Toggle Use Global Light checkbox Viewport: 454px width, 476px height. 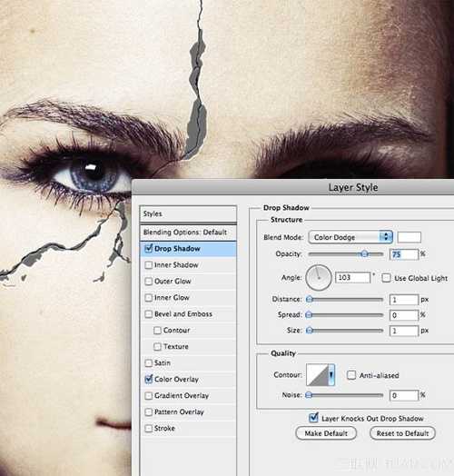[386, 278]
